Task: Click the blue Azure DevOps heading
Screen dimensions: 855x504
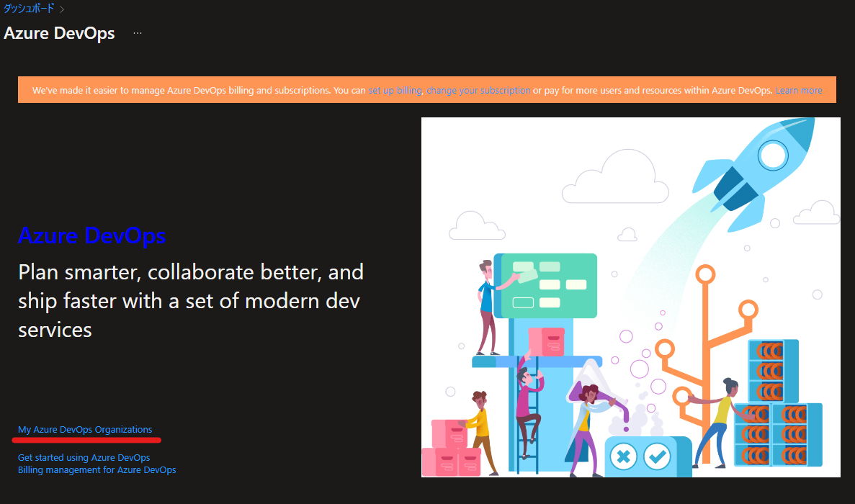Action: 91,235
